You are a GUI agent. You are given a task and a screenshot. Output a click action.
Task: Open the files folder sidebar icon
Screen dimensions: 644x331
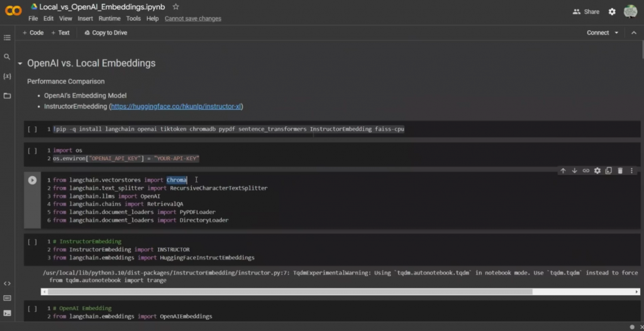[x=7, y=95]
